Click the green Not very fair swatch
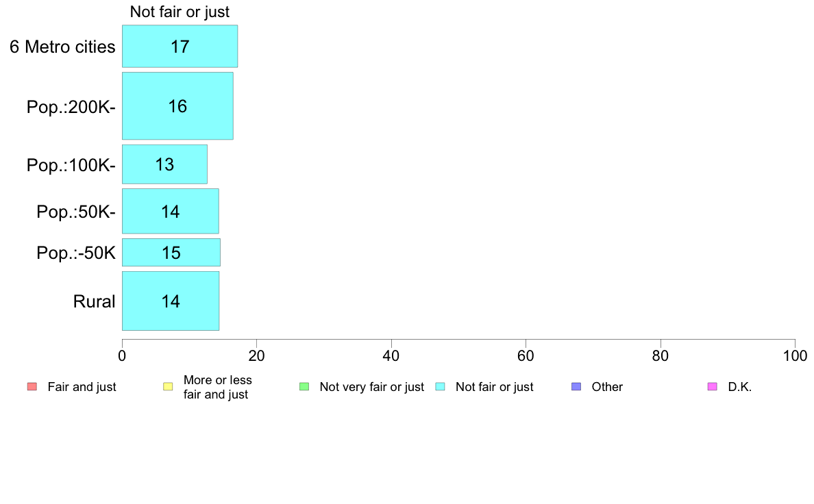This screenshot has height=504, width=814. (304, 387)
